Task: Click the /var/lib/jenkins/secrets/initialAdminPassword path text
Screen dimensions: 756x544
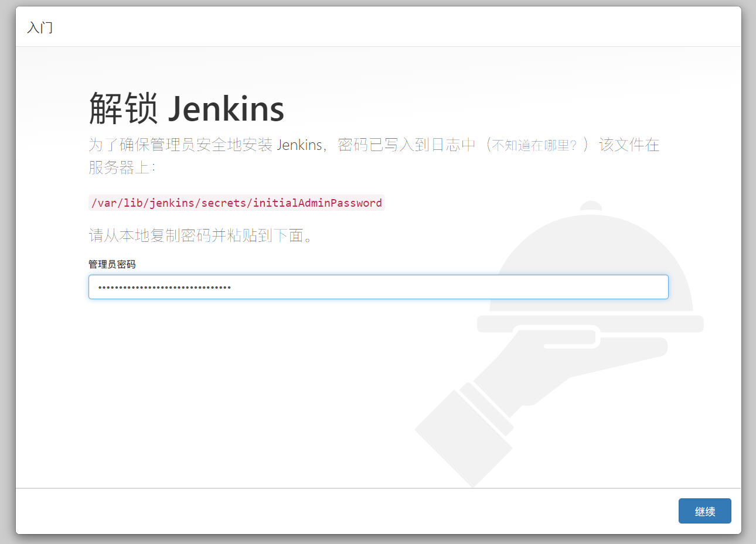Action: pyautogui.click(x=237, y=203)
